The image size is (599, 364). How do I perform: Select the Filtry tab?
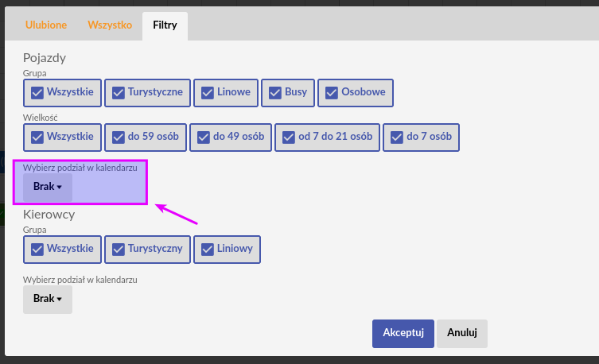point(165,25)
